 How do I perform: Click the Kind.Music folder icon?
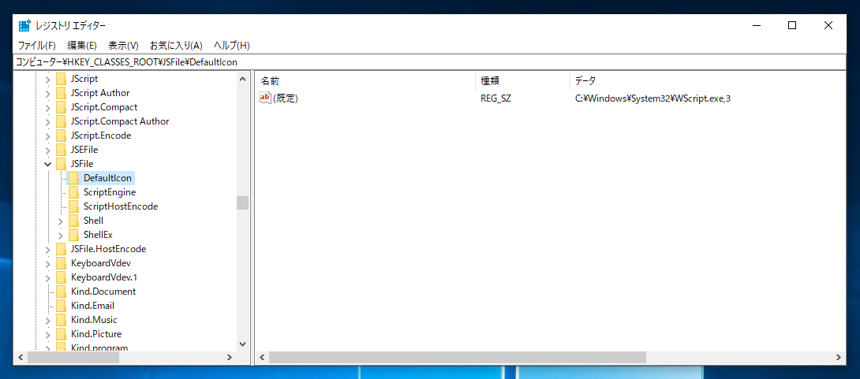point(61,320)
